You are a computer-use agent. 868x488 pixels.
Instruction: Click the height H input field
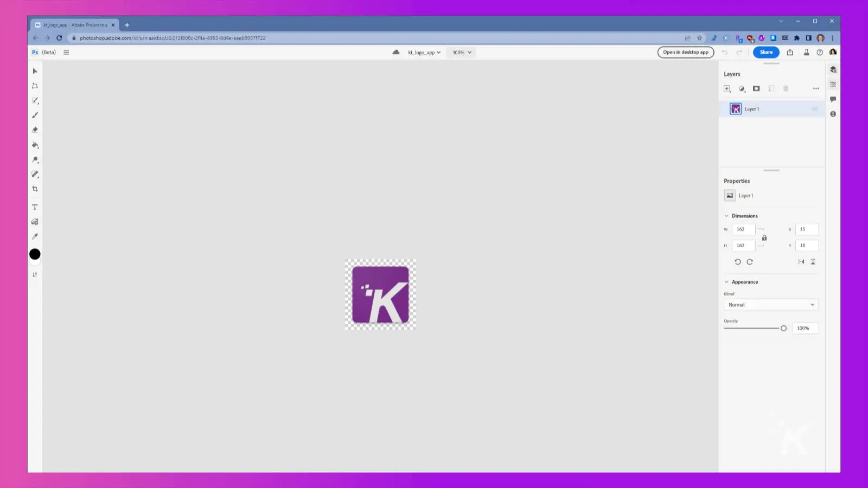click(x=743, y=246)
